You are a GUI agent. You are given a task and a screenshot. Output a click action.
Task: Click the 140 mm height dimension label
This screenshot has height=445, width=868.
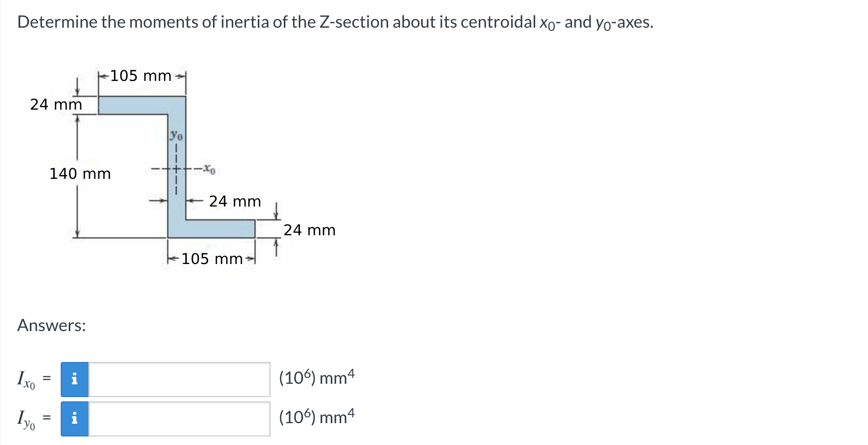click(x=80, y=174)
